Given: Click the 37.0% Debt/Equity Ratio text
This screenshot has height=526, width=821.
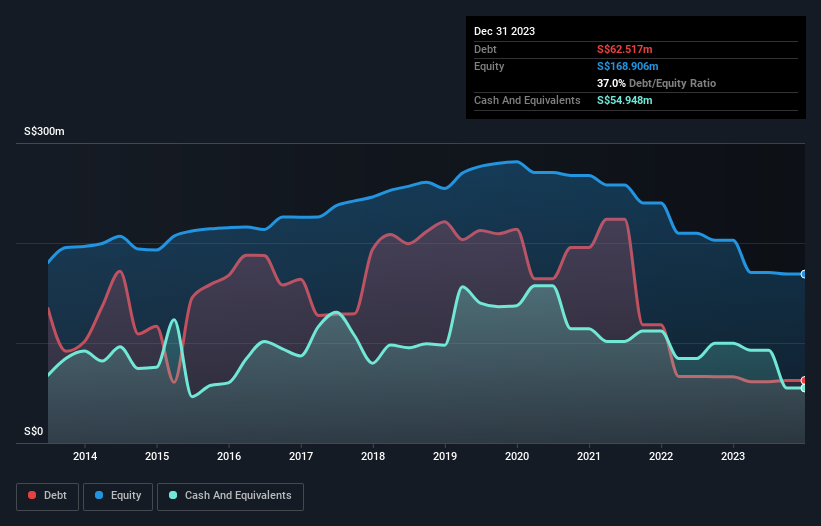Looking at the screenshot, I should click(x=656, y=83).
